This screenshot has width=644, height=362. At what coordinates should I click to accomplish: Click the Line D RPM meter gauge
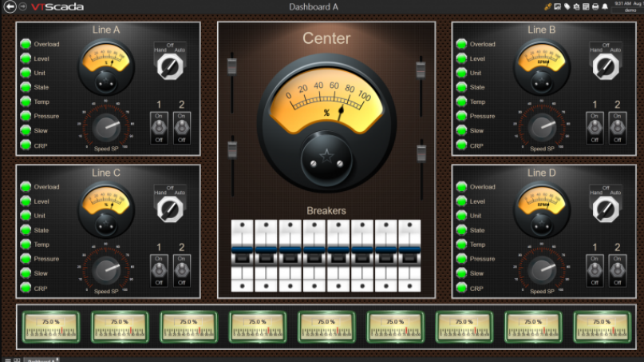(x=542, y=210)
